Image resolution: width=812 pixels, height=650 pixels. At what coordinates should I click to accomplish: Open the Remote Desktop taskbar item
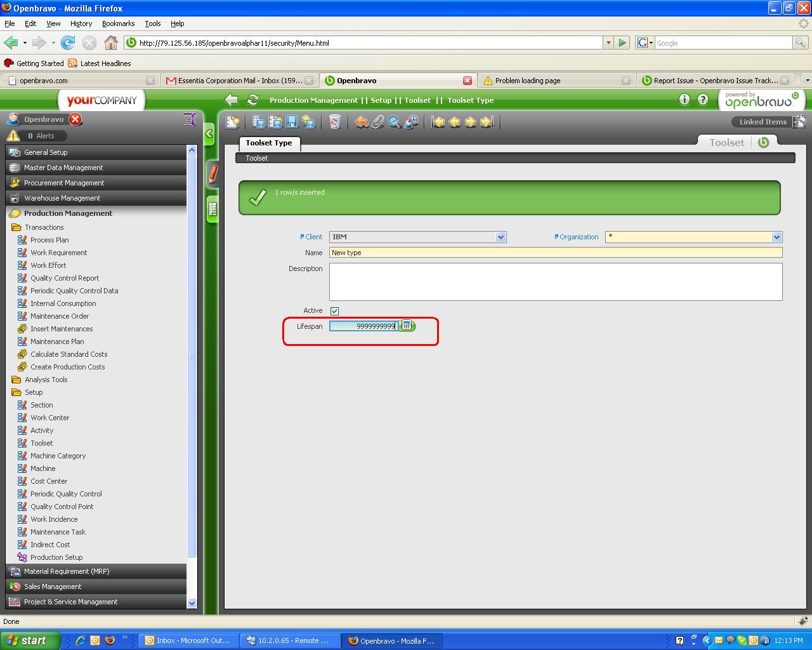(290, 640)
